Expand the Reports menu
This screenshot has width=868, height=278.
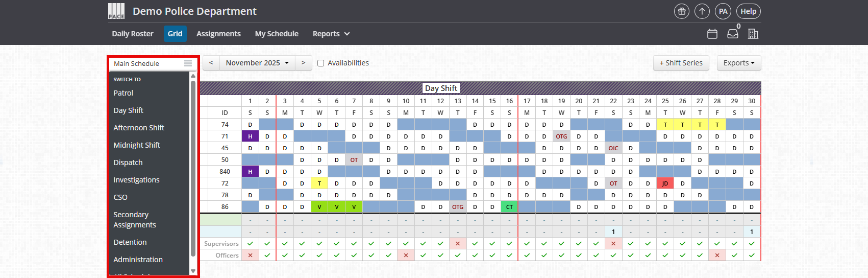point(331,34)
